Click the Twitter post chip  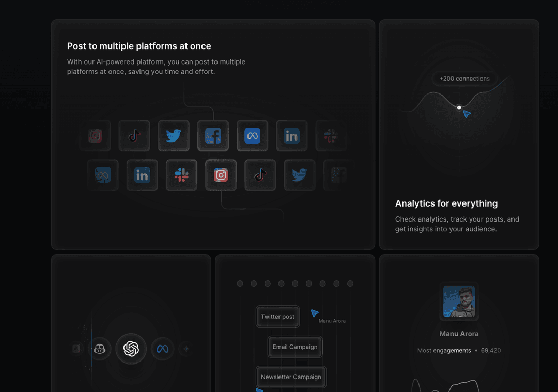277,317
